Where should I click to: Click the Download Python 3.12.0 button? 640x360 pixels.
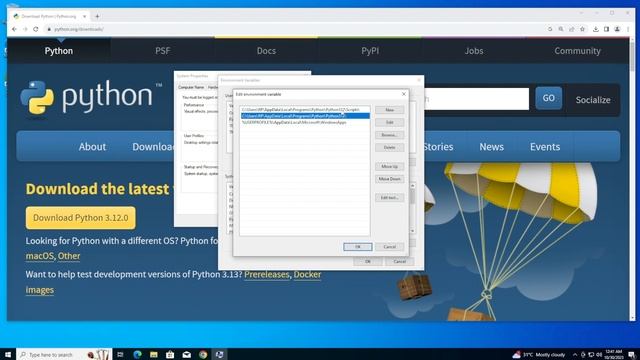[x=81, y=218]
